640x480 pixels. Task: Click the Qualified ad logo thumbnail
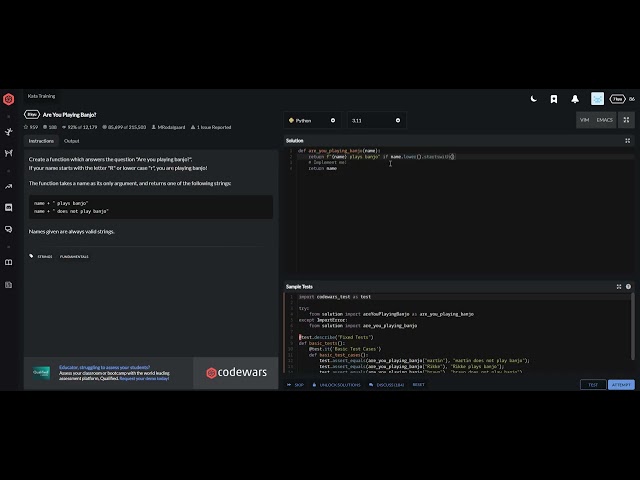[41, 373]
